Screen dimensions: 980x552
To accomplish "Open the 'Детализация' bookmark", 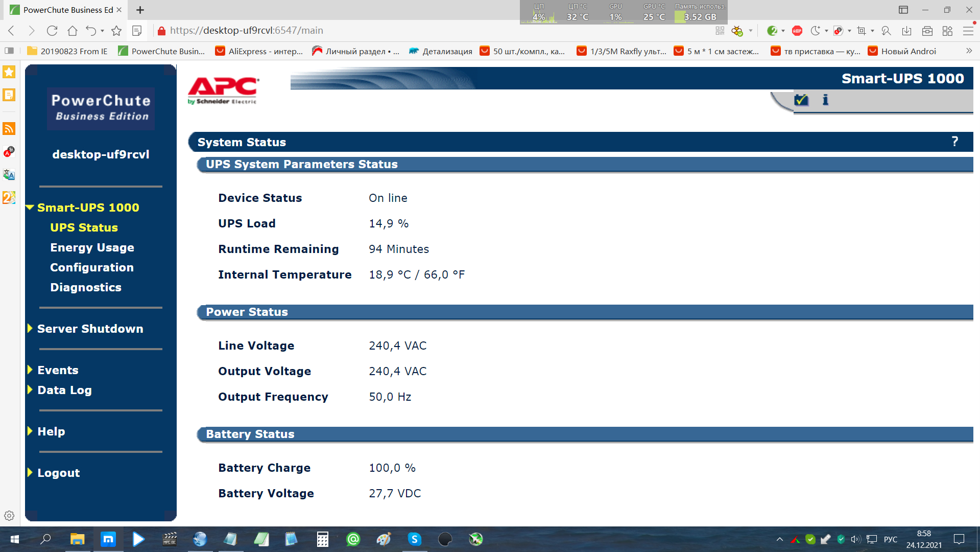I will coord(441,51).
